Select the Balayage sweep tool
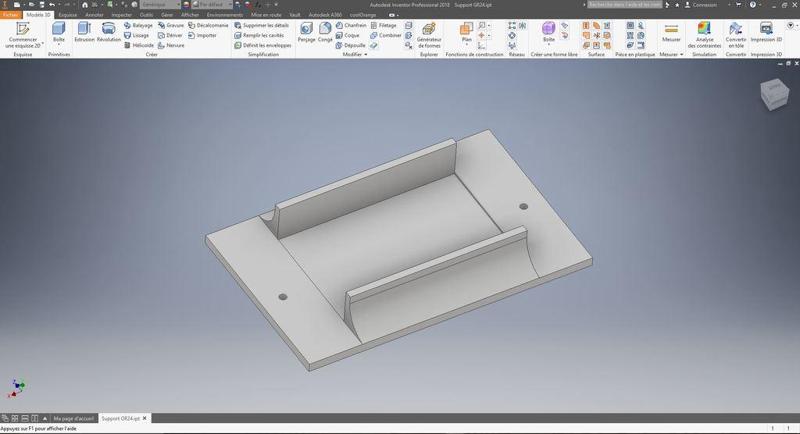 coord(138,25)
